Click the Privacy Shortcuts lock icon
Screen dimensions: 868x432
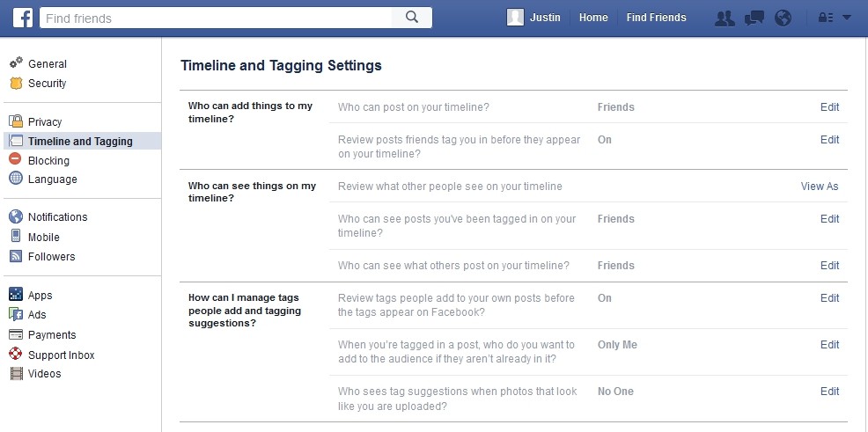click(826, 18)
